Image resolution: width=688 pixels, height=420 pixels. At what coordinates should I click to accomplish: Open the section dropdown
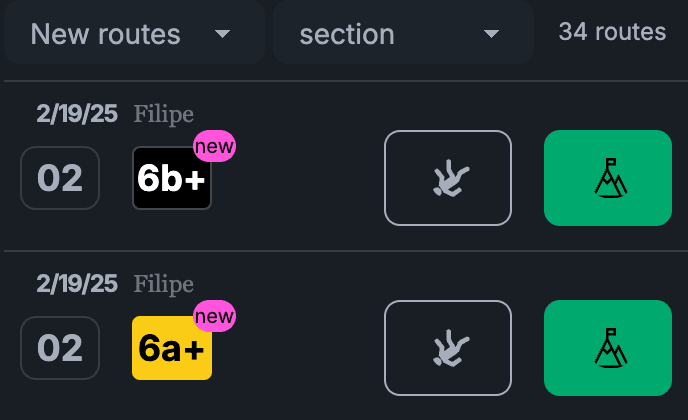403,32
